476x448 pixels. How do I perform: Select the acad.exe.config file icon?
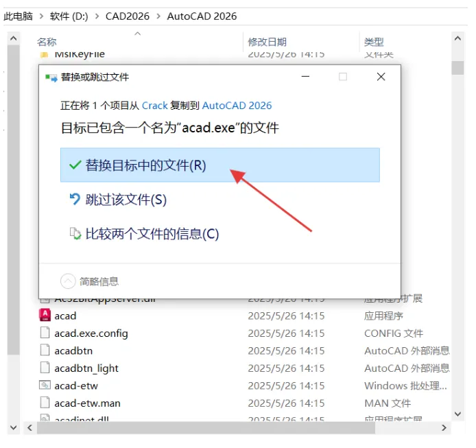click(45, 333)
